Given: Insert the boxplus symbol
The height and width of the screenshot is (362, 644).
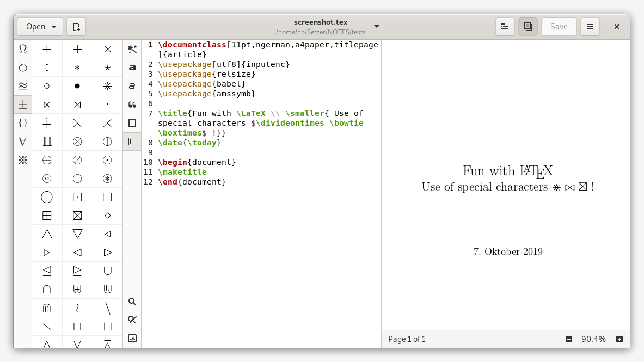Looking at the screenshot, I should pyautogui.click(x=47, y=216).
